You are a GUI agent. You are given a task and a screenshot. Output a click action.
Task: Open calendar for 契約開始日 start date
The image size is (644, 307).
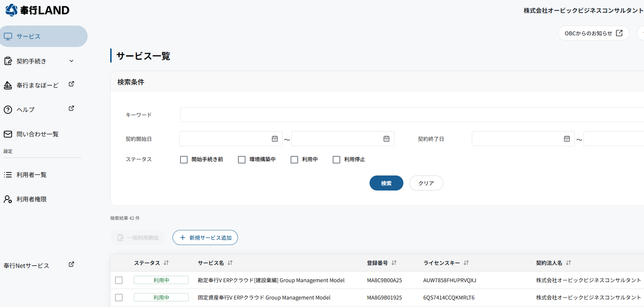tap(275, 139)
